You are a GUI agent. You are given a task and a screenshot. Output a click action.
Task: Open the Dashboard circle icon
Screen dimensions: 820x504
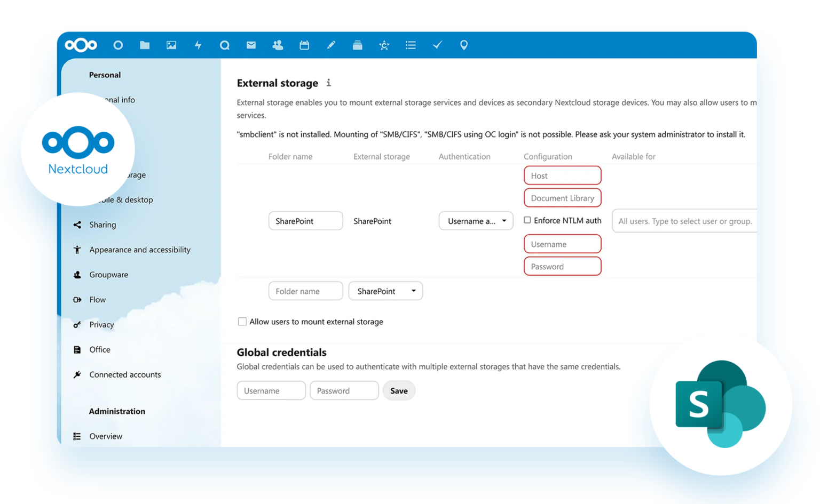[x=118, y=45]
